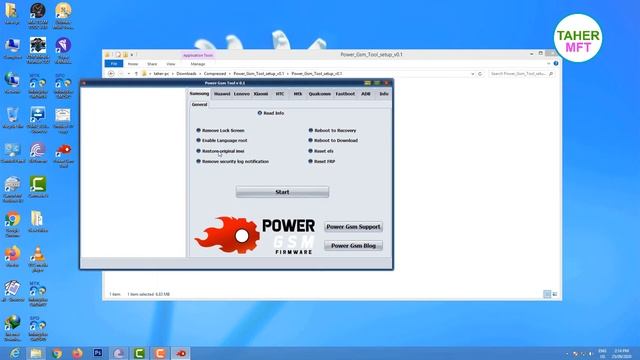Click green Camtasia icon in the taskbar
Image resolution: width=640 pixels, height=360 pixels.
[139, 353]
